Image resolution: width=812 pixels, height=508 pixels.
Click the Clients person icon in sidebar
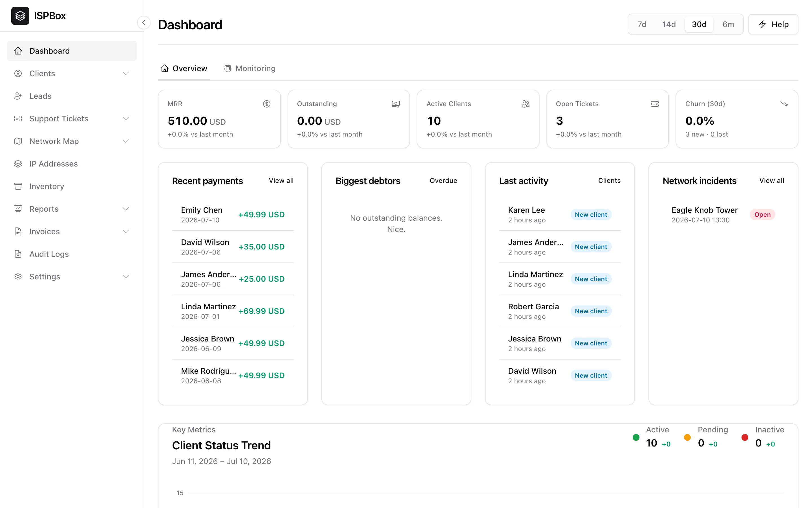[x=18, y=73]
